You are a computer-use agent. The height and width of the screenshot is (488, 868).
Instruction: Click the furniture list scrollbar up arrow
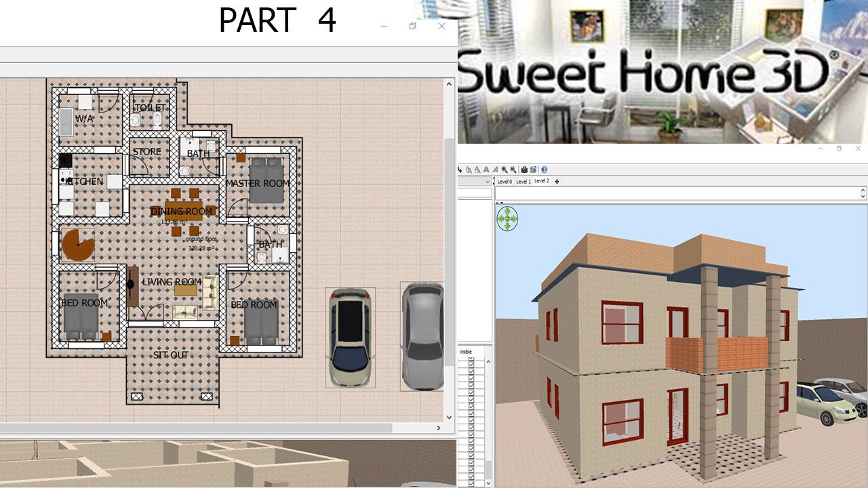pos(488,362)
